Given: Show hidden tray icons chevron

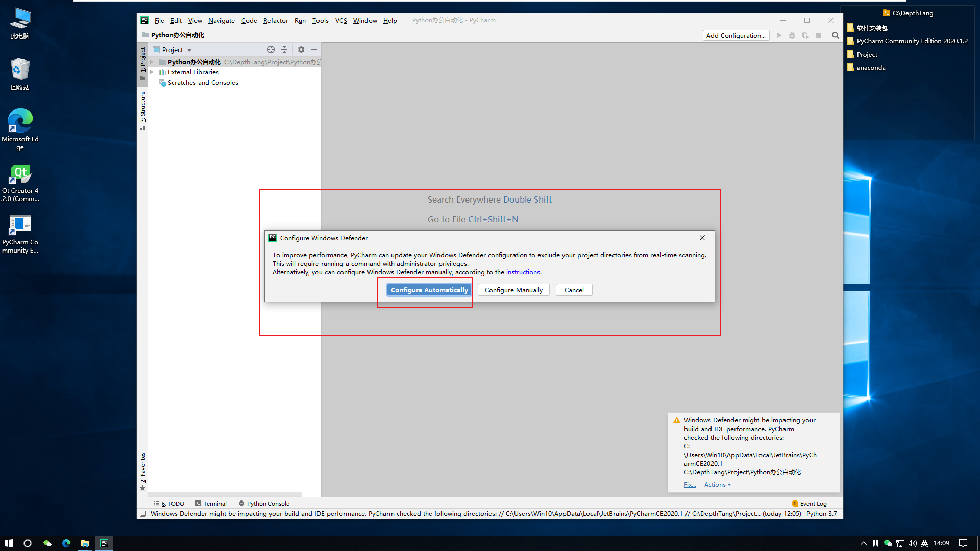Looking at the screenshot, I should coord(863,543).
